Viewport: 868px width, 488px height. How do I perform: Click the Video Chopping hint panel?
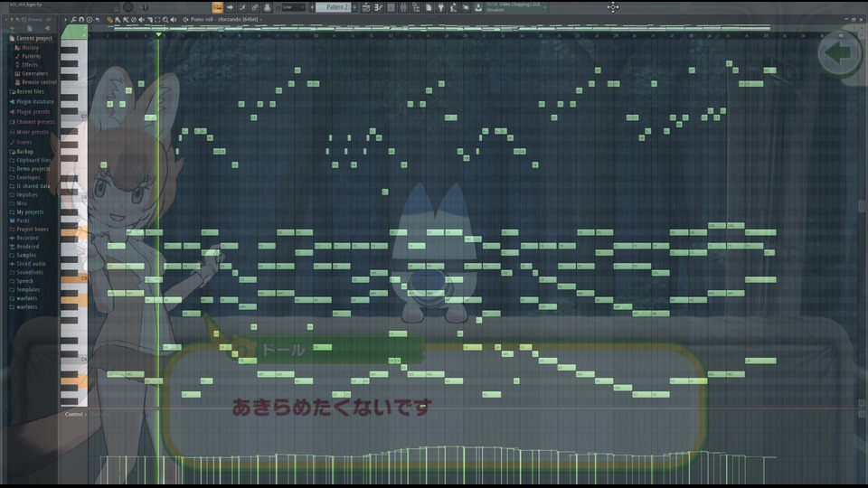coord(514,7)
